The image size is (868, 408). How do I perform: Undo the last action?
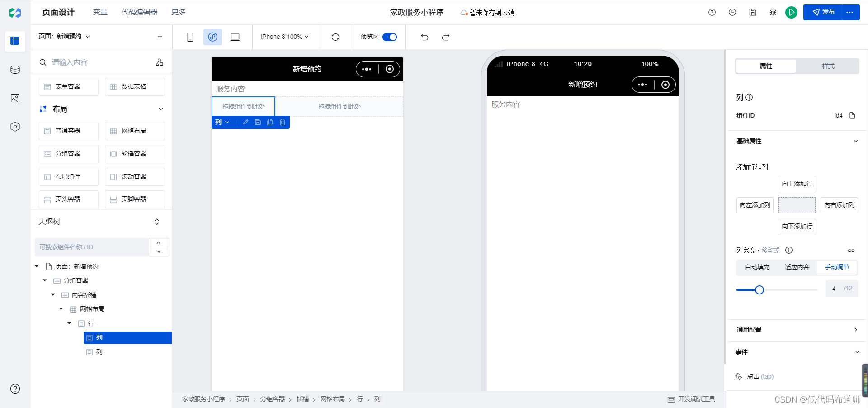(425, 37)
